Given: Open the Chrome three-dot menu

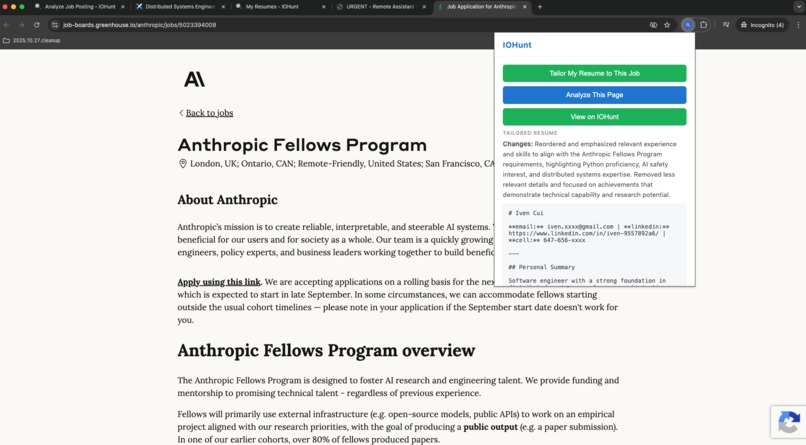Looking at the screenshot, I should tap(798, 25).
